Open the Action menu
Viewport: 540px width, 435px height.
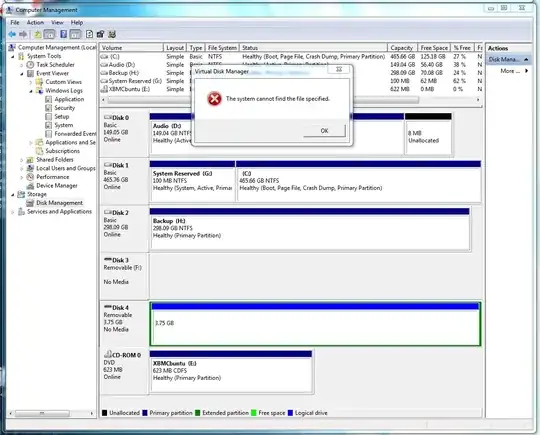[35, 22]
